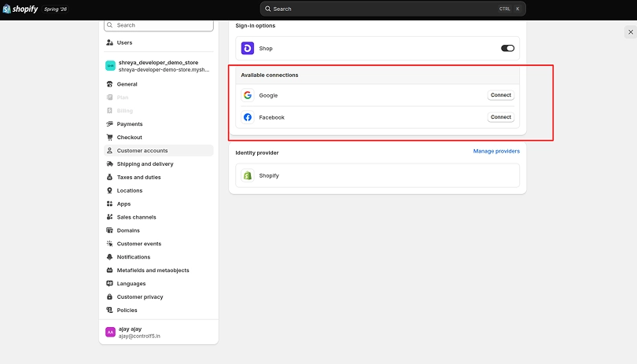Click the AA user avatar
Viewport: 637px width, 364px height.
(x=111, y=333)
